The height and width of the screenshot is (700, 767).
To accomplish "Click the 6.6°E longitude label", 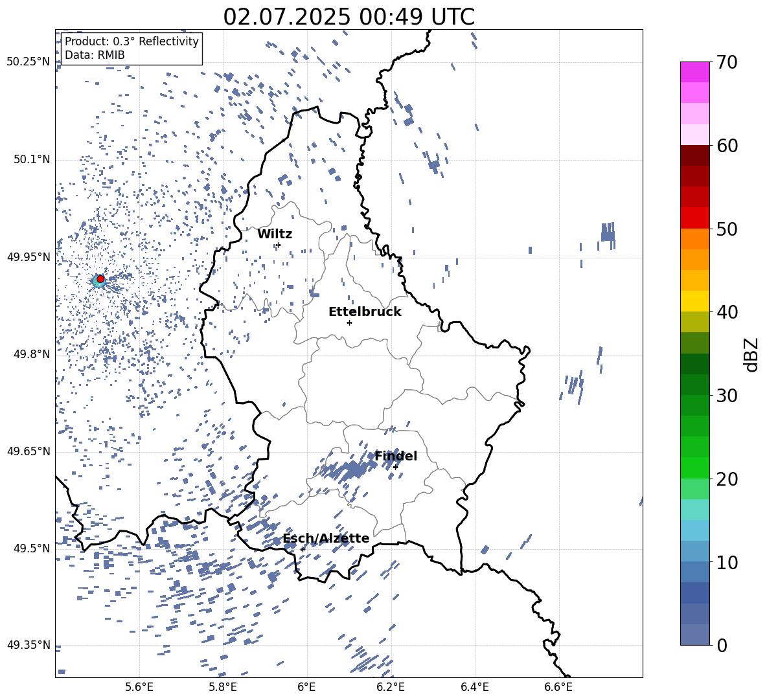I will 558,687.
